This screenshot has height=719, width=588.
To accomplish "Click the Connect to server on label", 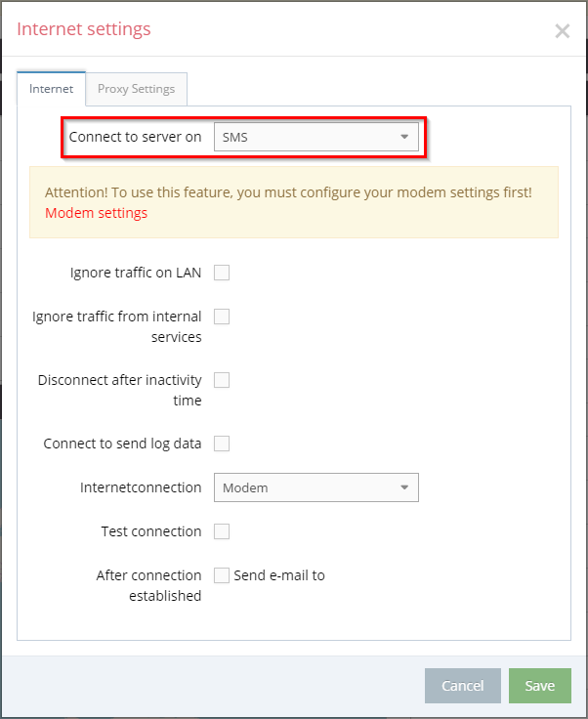I will pyautogui.click(x=135, y=137).
